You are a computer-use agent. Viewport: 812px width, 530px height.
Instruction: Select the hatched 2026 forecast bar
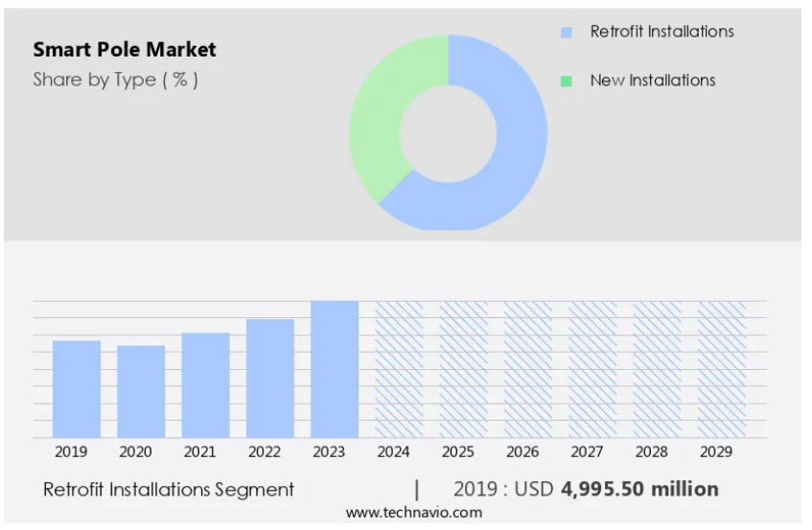pos(528,369)
